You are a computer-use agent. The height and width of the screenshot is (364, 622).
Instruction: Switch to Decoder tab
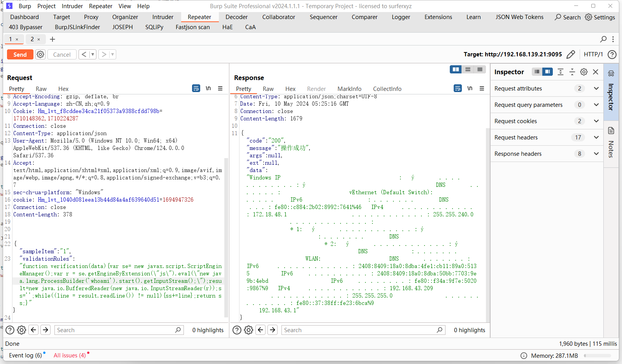click(x=236, y=17)
